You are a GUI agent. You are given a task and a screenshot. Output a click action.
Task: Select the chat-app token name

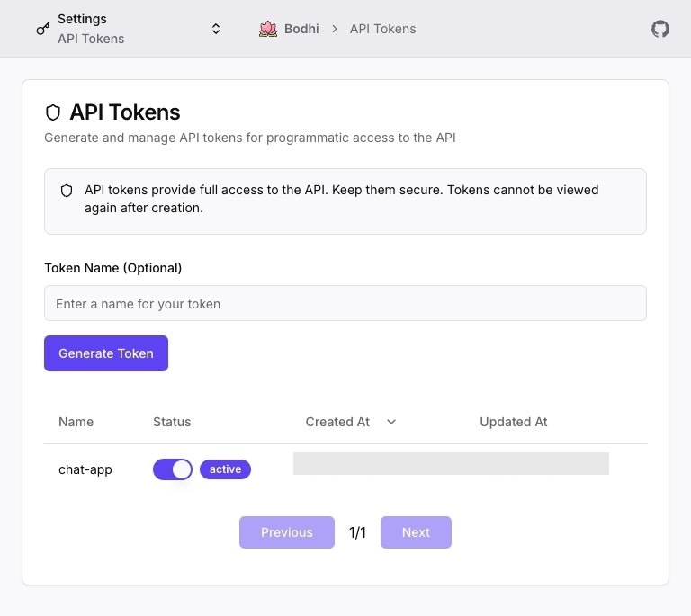pyautogui.click(x=85, y=469)
